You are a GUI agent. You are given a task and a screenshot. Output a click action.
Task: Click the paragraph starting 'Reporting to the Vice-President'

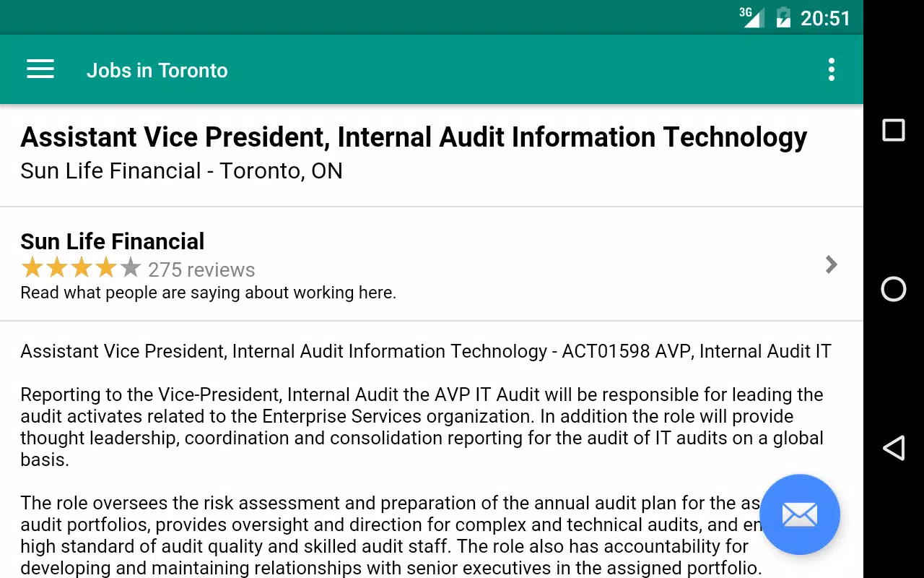click(422, 427)
